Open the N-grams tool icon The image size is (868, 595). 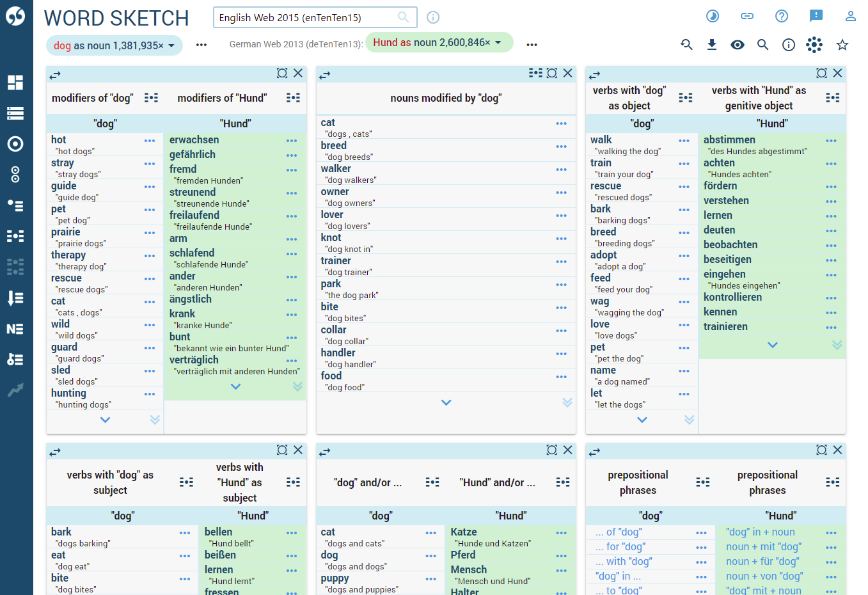16,328
